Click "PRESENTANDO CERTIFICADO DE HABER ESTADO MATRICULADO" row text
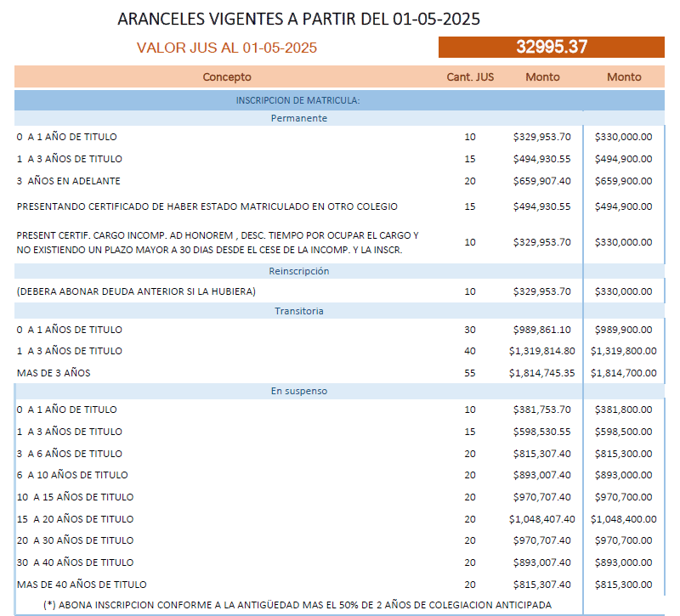The image size is (680, 616). coord(207,206)
